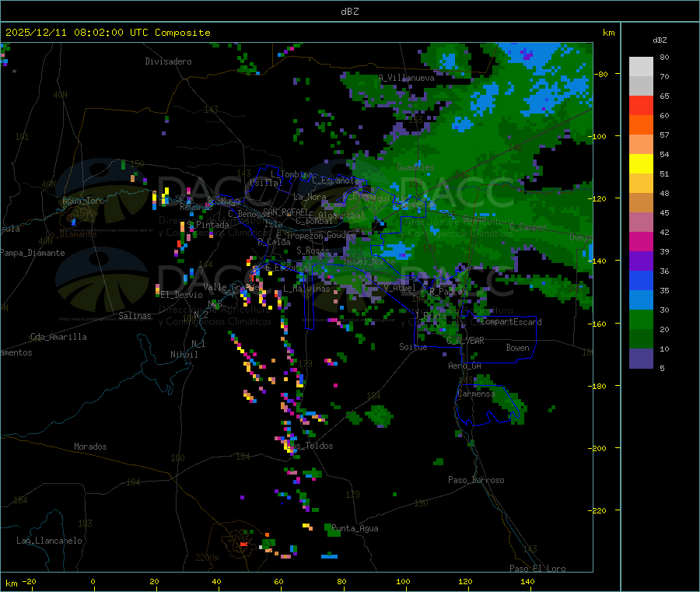This screenshot has height=592, width=700.
Task: Click the 0 km horizontal axis tick
Action: tap(93, 581)
